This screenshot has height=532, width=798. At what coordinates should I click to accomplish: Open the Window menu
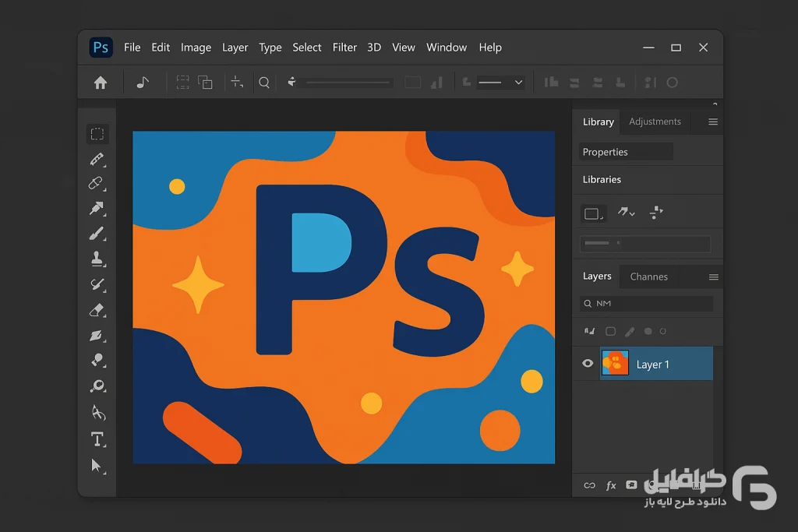coord(447,48)
